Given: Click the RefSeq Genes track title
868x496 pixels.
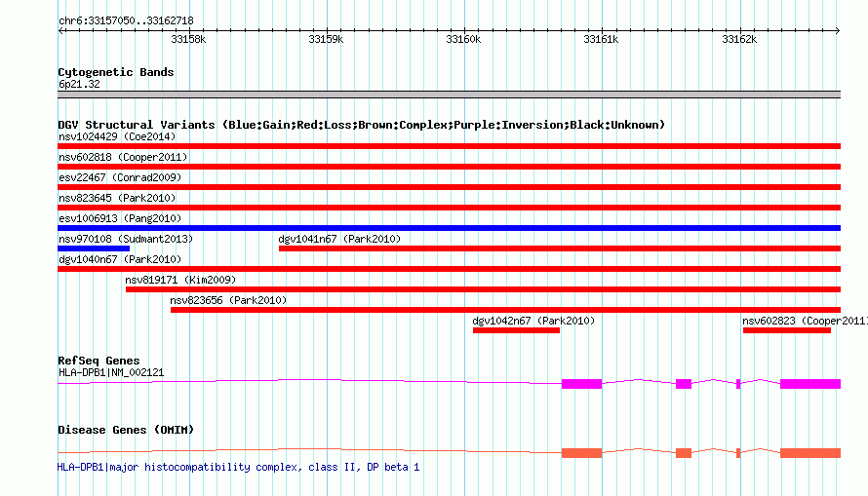Looking at the screenshot, I should [x=99, y=361].
